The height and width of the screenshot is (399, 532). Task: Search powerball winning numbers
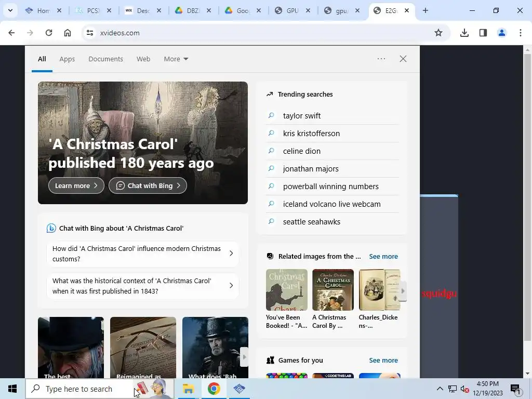coord(331,187)
